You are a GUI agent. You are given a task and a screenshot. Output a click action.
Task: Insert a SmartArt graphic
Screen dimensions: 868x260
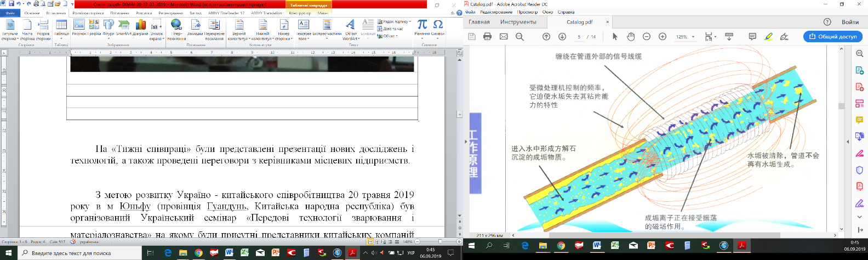124,27
